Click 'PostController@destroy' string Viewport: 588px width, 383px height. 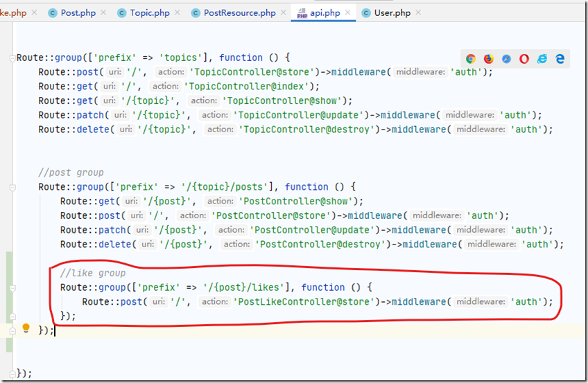(323, 244)
